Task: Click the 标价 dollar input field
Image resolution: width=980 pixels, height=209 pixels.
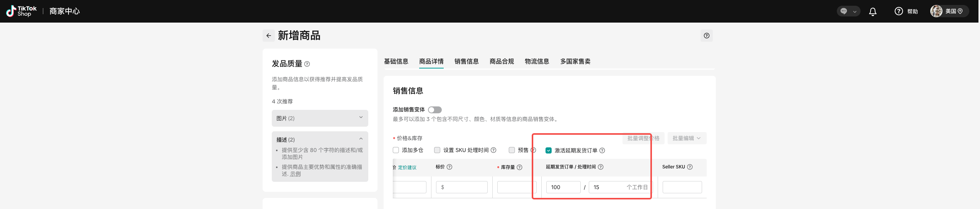Action: pos(462,187)
